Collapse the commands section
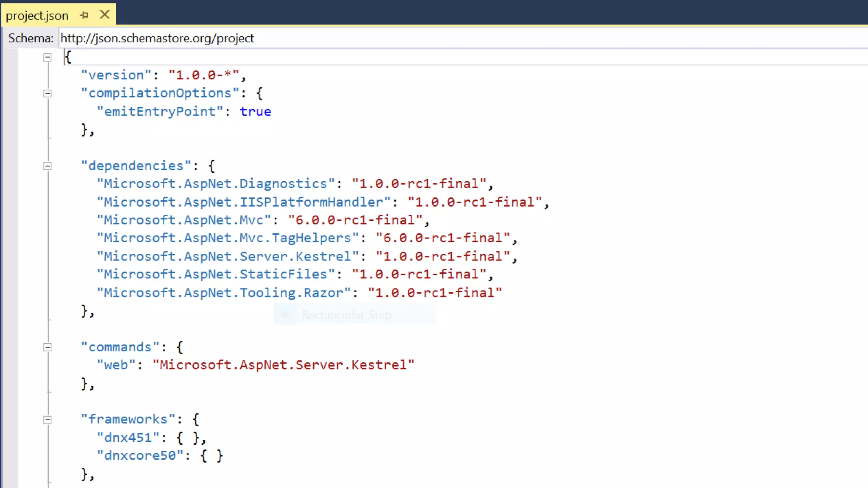The image size is (868, 488). pyautogui.click(x=47, y=347)
